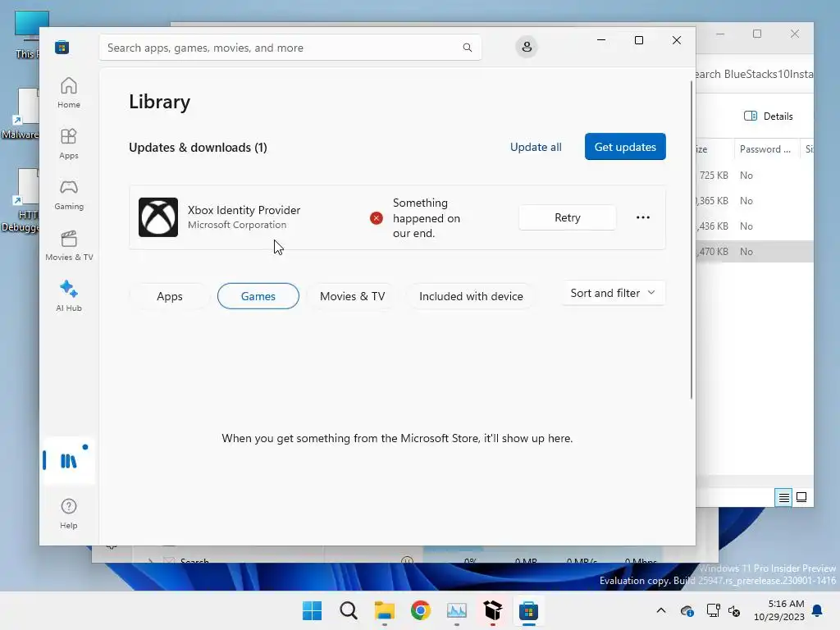Screen dimensions: 840x630
Task: Open Details pane in File Explorer window
Action: coord(768,116)
